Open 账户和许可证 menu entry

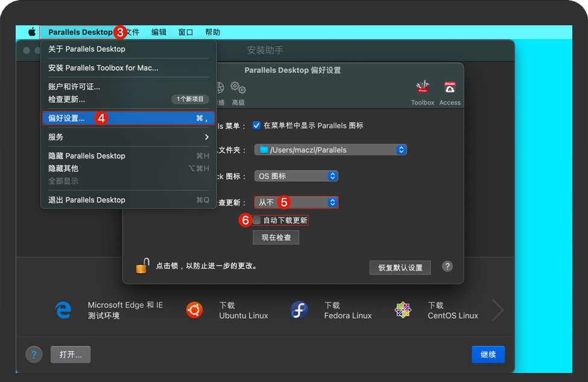(128, 87)
